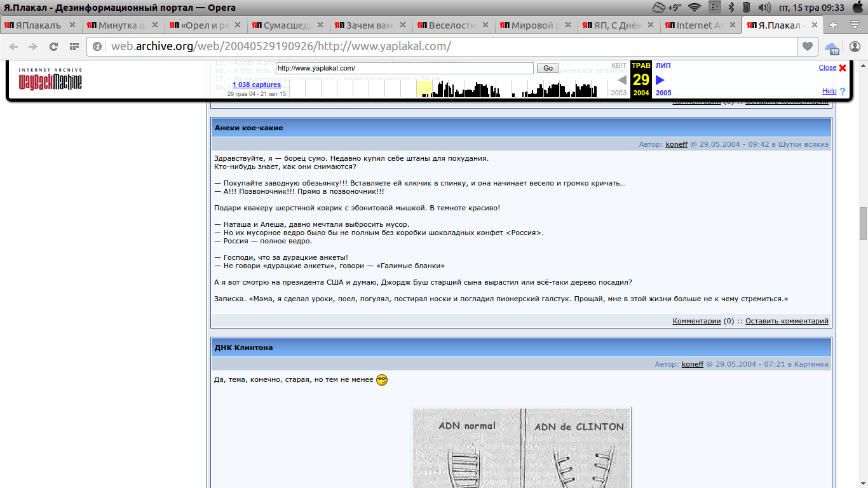The image size is (868, 488).
Task: Open the sound volume indicator
Action: pyautogui.click(x=764, y=8)
